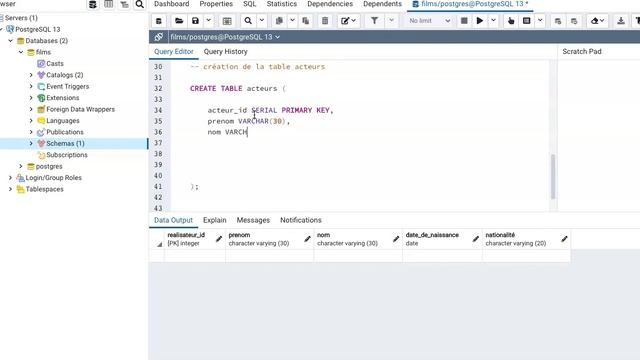This screenshot has height=360, width=640.
Task: Expand the Extensions node
Action: [31, 98]
